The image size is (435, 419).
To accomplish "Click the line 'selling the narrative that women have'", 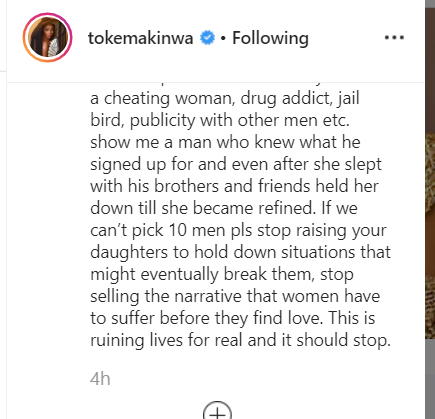I will (x=235, y=296).
